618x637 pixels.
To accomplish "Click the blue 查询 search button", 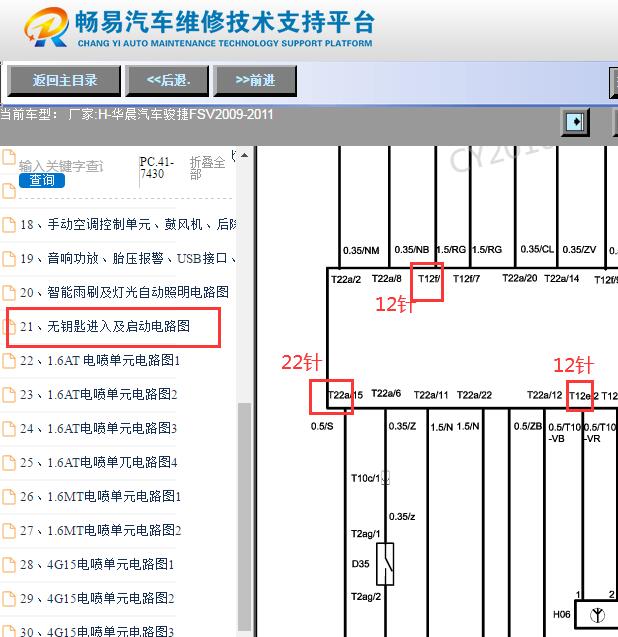I will 42,180.
